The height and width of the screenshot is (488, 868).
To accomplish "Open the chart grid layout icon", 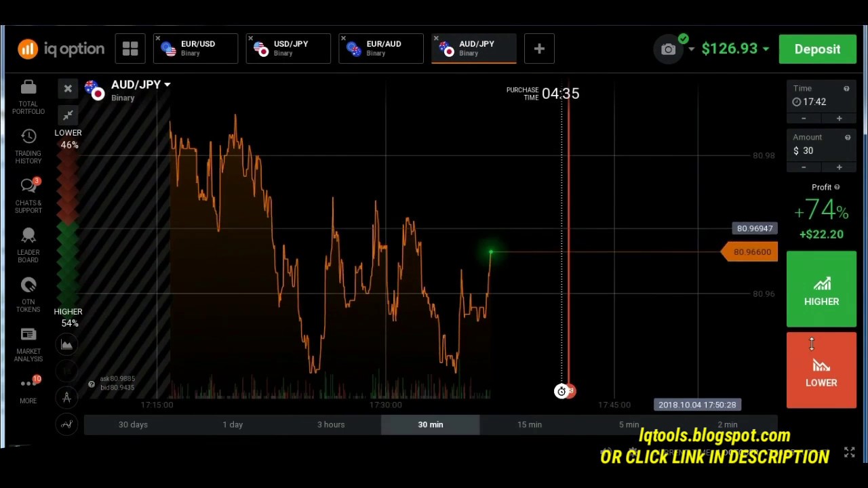I will pos(130,49).
